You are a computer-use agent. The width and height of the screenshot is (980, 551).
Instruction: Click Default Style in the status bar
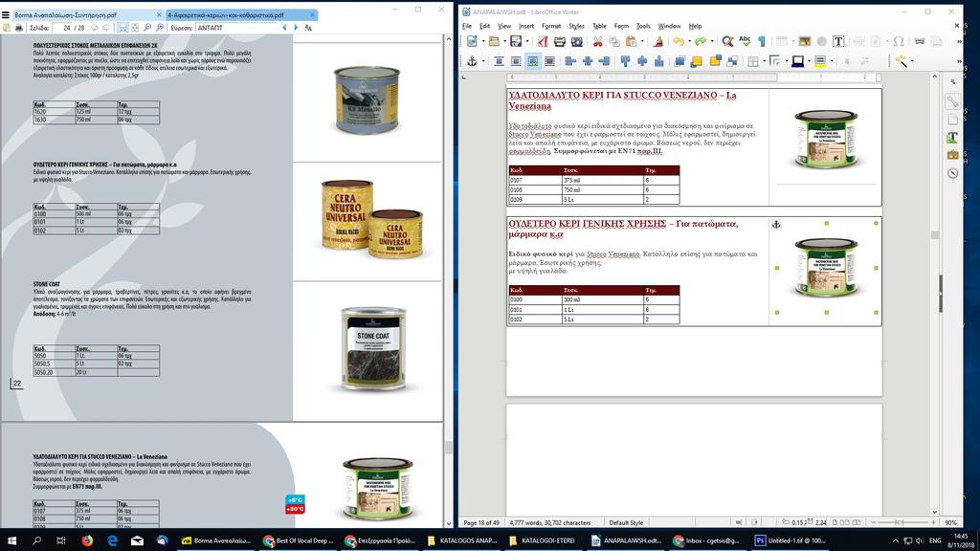[x=626, y=522]
